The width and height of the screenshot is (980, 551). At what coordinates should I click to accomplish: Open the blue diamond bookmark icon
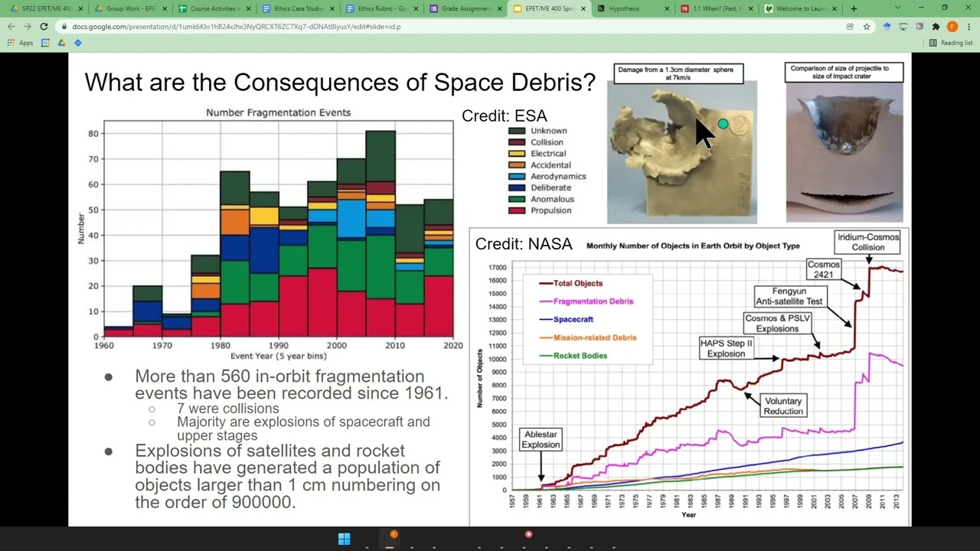(x=78, y=43)
